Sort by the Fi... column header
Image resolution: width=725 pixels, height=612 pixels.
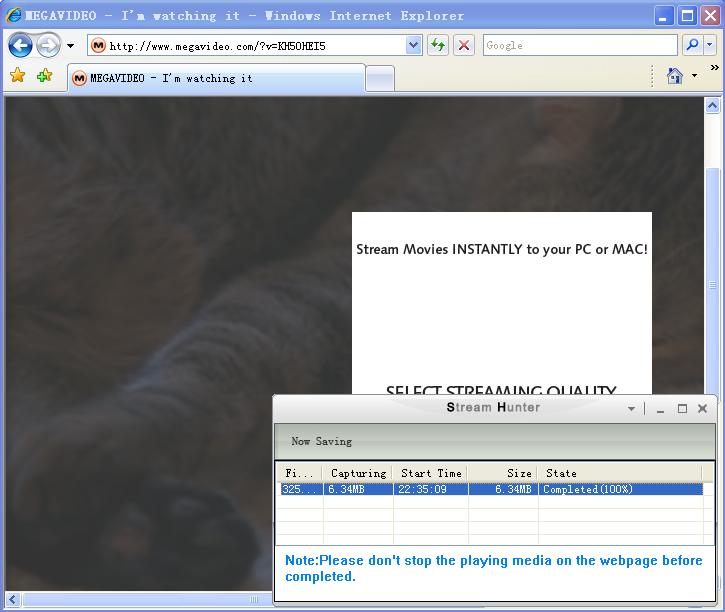pyautogui.click(x=299, y=473)
